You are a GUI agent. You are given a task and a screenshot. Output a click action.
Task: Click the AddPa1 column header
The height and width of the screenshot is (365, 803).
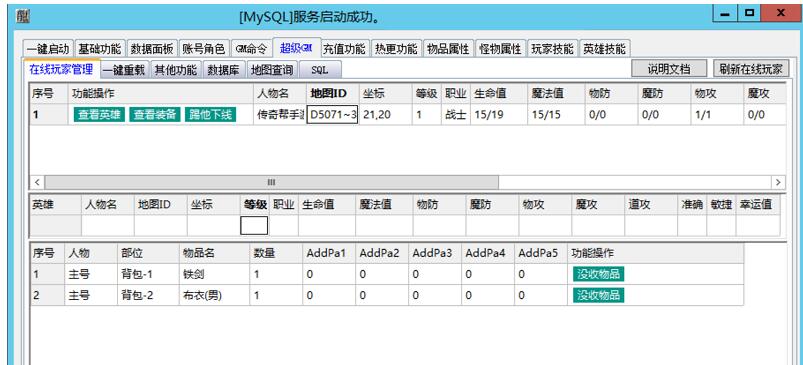[x=329, y=253]
